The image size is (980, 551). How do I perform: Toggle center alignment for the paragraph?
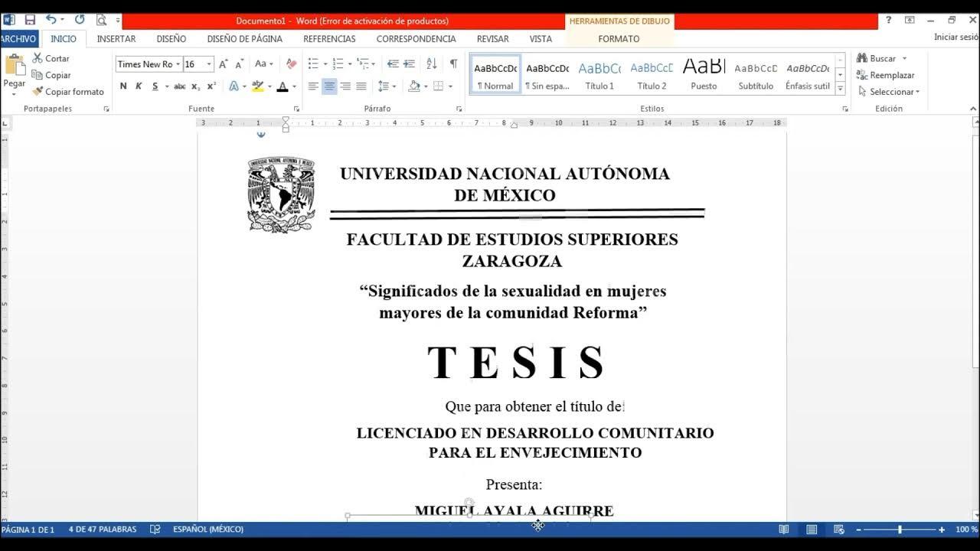coord(330,86)
